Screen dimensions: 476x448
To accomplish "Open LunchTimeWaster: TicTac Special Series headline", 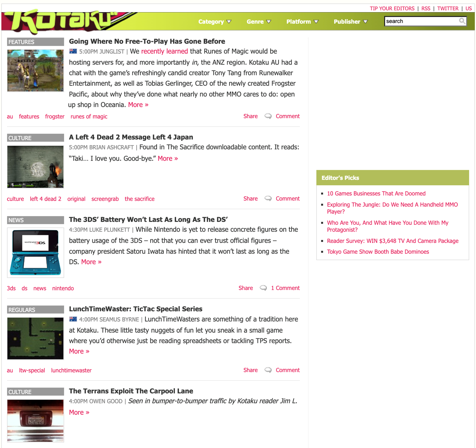I will pos(136,309).
